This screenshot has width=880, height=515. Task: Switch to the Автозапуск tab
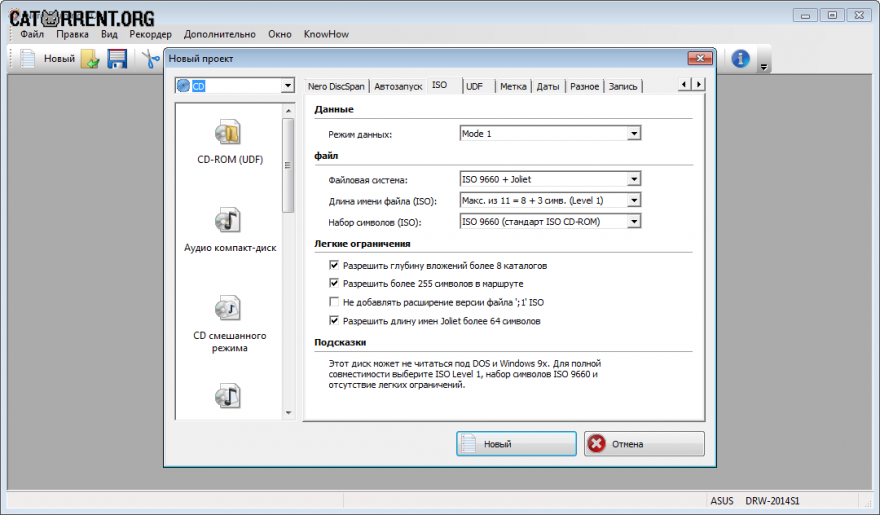coord(398,86)
